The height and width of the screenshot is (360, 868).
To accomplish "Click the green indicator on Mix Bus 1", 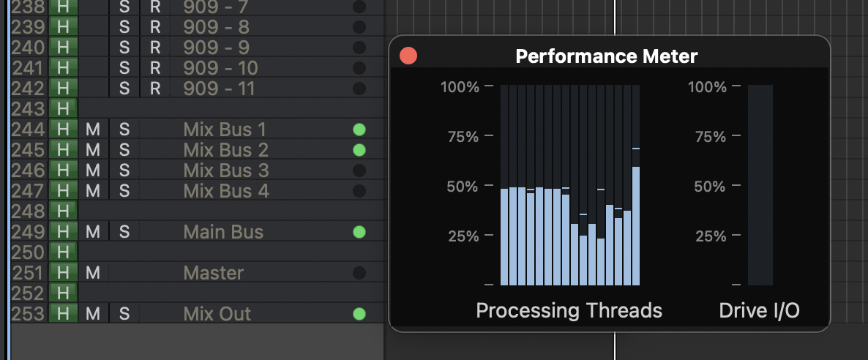I will point(359,130).
